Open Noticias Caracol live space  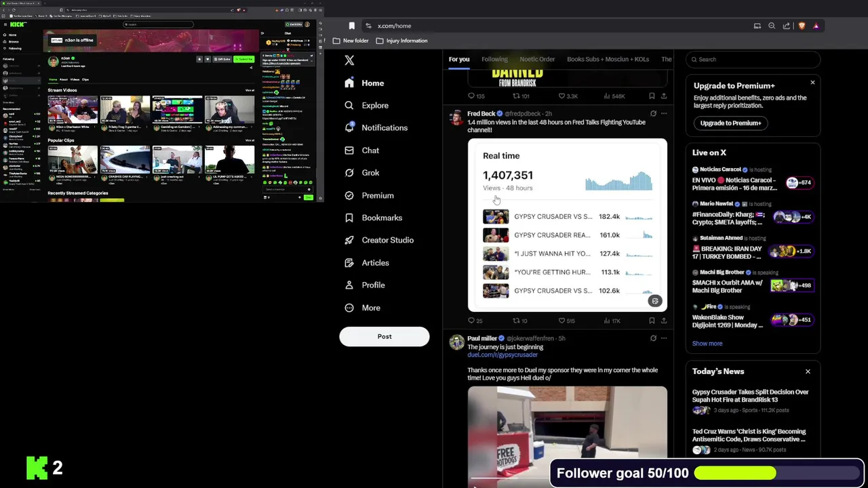(x=751, y=178)
